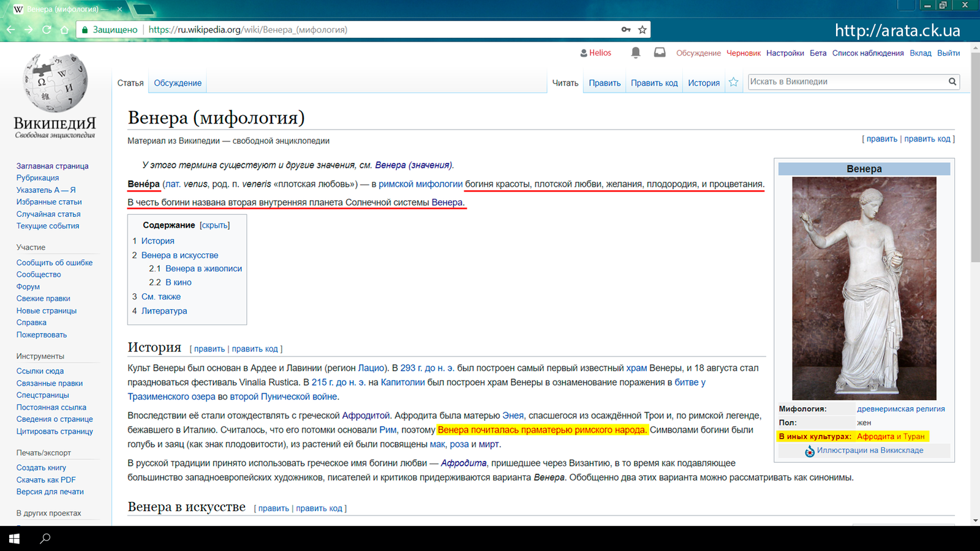This screenshot has height=551, width=980.
Task: Open Свежие правки in the sidebar
Action: click(x=43, y=299)
